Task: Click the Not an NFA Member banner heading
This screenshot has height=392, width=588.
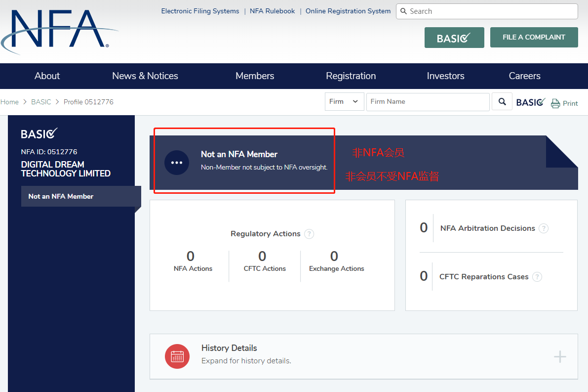Action: click(x=239, y=154)
